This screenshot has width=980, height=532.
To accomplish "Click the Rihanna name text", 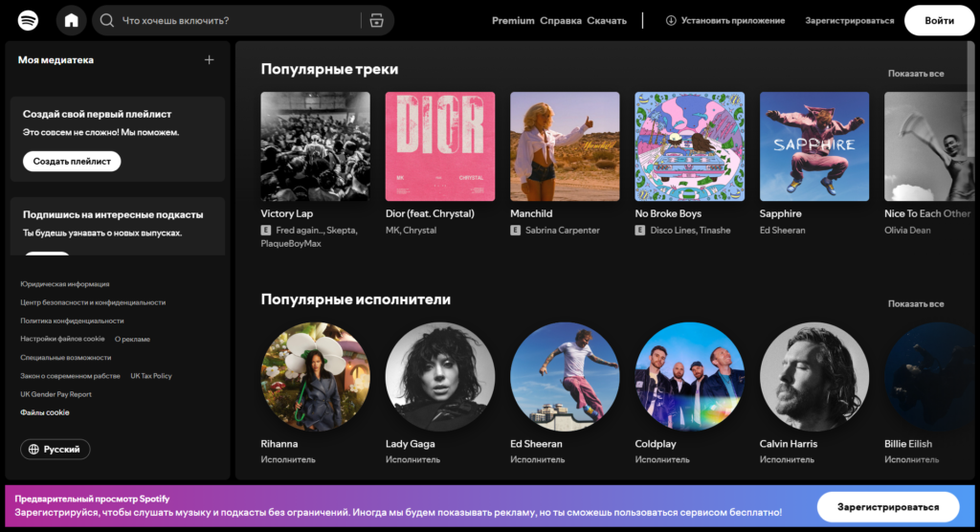I will pos(278,444).
